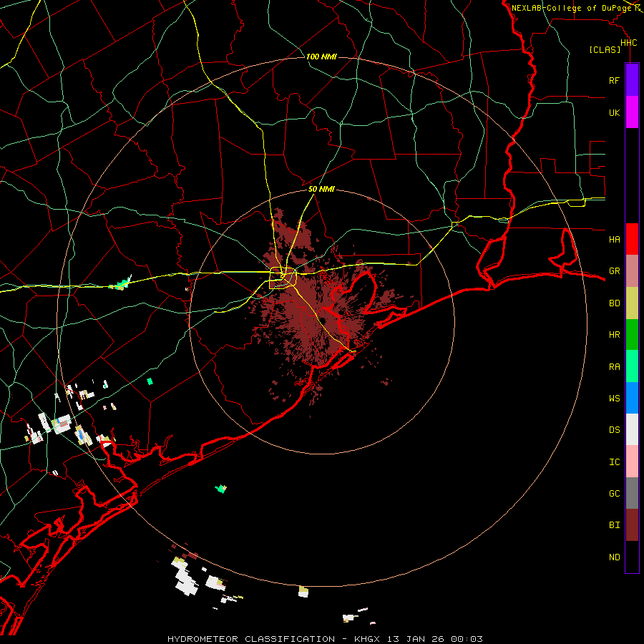The height and width of the screenshot is (644, 644).
Task: Click the RF legend label
Action: (614, 80)
